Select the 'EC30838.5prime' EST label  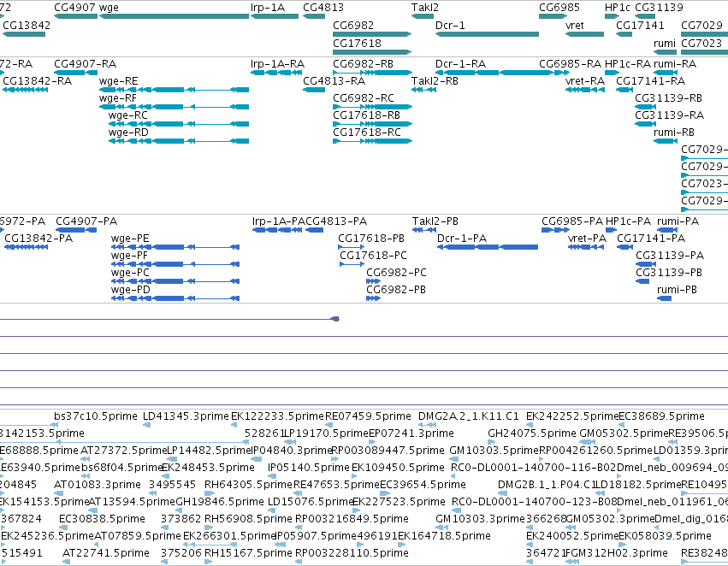point(102,519)
